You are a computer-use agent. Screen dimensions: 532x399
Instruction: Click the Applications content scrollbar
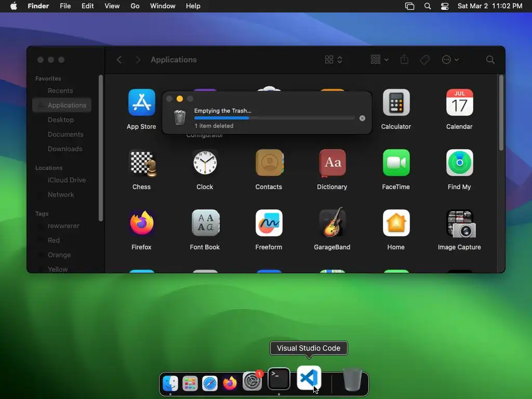point(501,113)
